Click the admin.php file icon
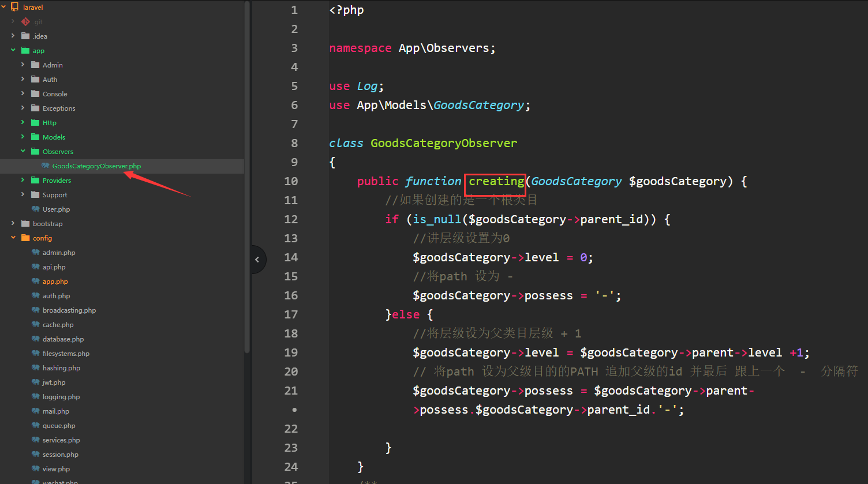 (35, 253)
